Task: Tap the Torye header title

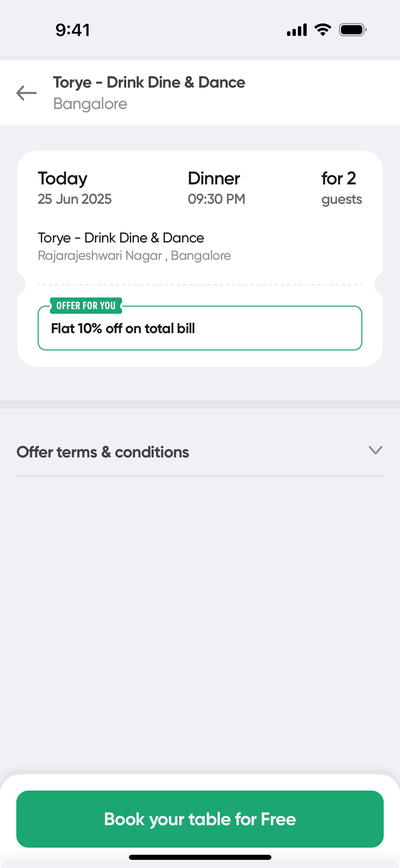Action: [x=149, y=83]
